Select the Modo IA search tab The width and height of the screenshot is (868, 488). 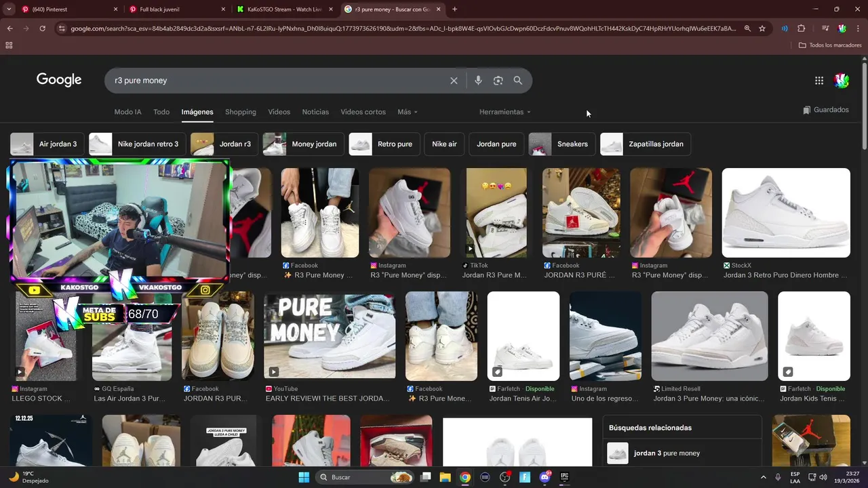[x=127, y=112]
